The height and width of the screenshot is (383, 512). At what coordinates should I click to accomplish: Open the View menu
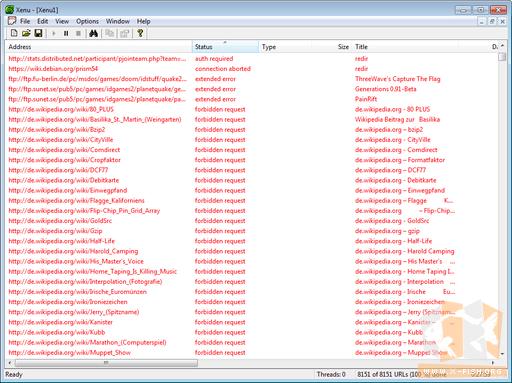pyautogui.click(x=62, y=21)
